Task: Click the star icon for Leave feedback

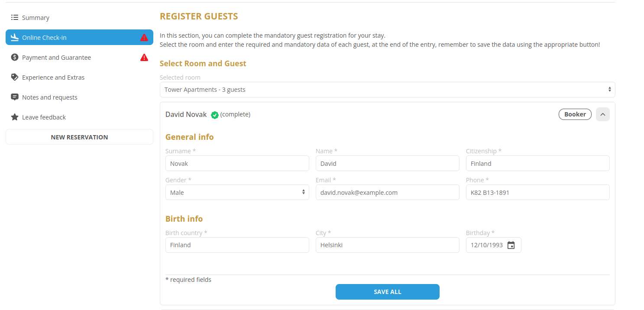Action: click(x=15, y=117)
